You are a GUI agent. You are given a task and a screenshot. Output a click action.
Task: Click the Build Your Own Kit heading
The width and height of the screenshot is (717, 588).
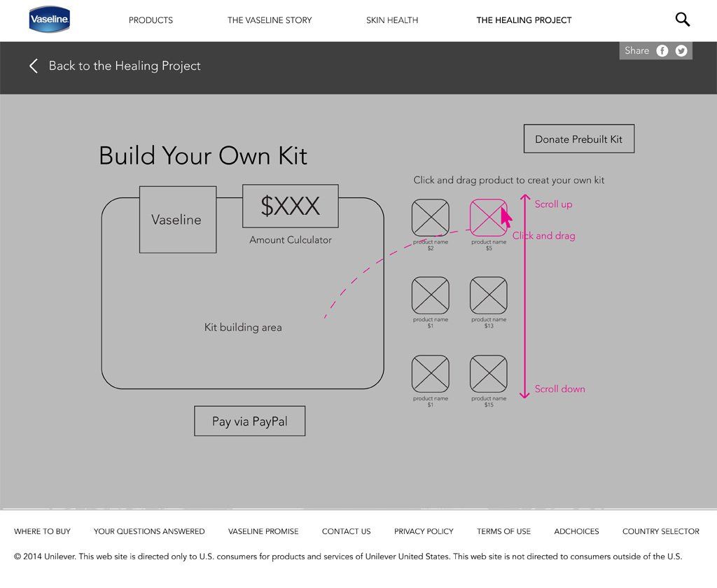[203, 156]
